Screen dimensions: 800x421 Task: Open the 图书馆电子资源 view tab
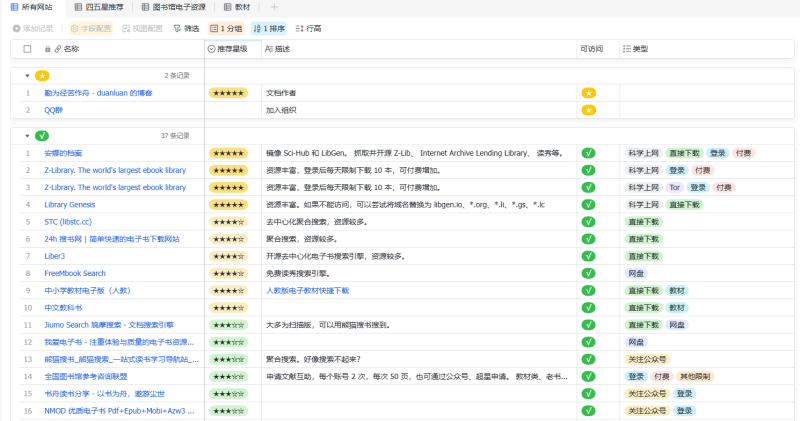(x=173, y=7)
